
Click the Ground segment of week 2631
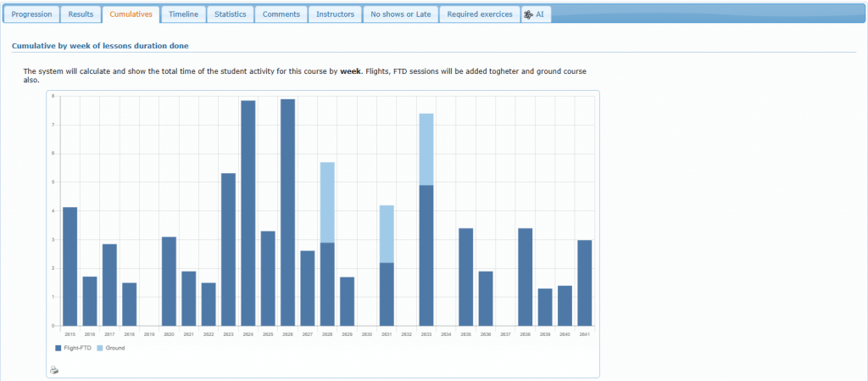click(387, 233)
